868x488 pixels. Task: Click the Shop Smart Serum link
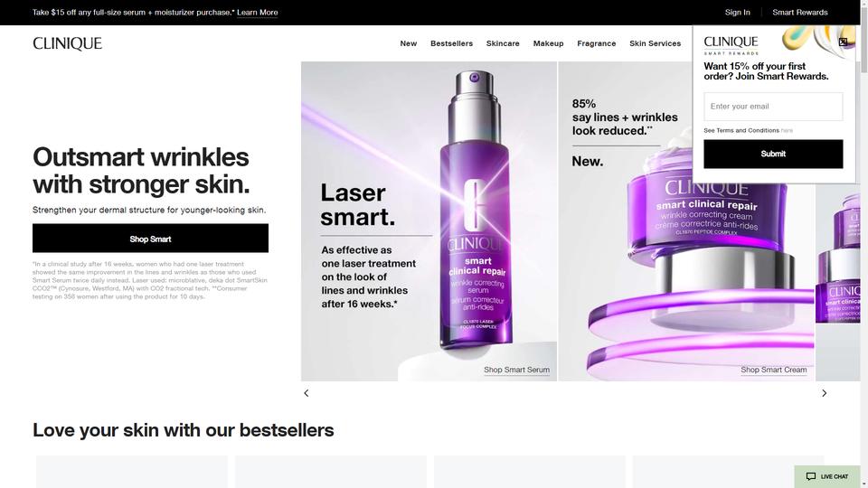[516, 370]
